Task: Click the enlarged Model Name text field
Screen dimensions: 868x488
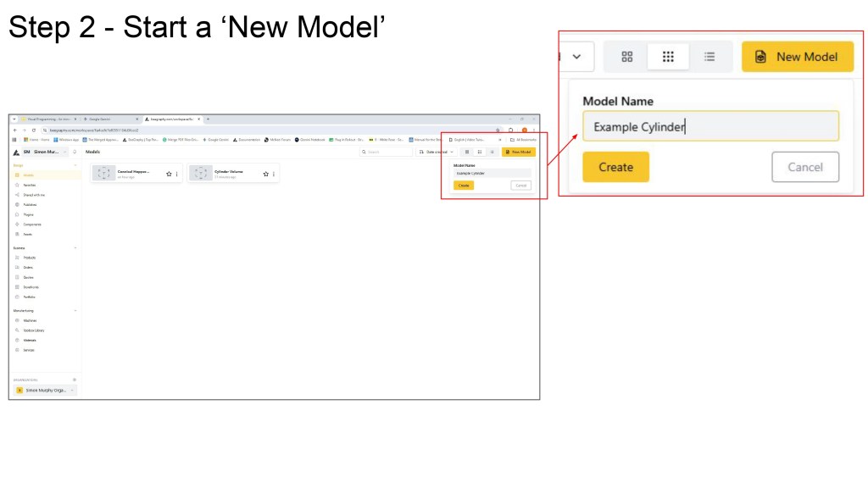Action: (710, 126)
